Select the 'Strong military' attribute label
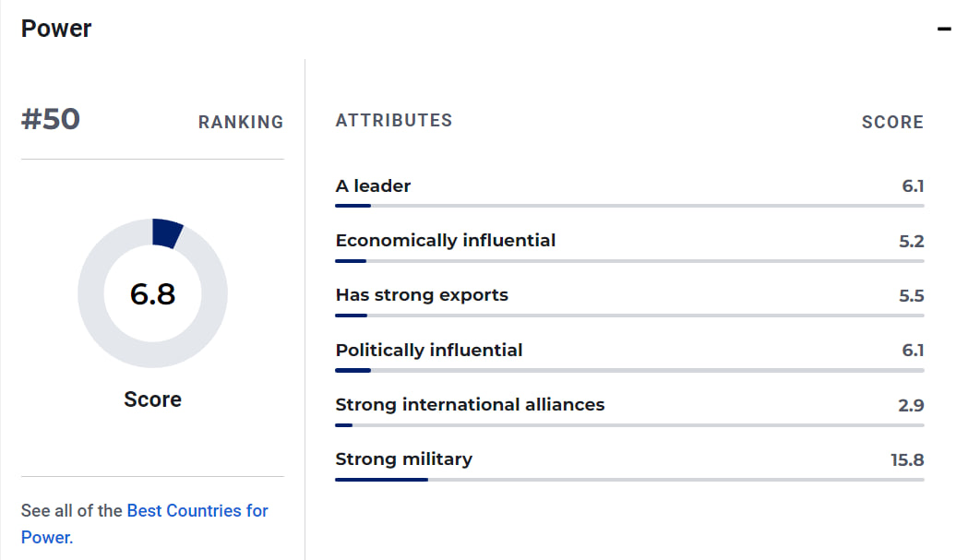 403,459
